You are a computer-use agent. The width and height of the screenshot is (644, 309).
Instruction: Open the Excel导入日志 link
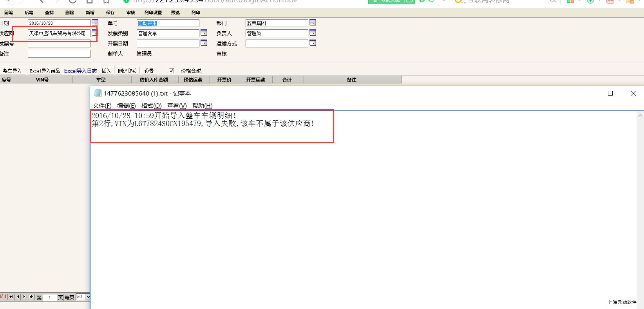(x=80, y=71)
